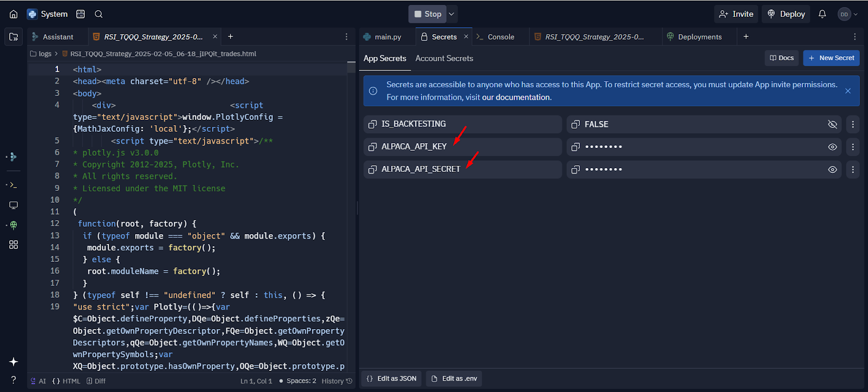Click the Deploy button
The height and width of the screenshot is (392, 868).
pyautogui.click(x=786, y=14)
